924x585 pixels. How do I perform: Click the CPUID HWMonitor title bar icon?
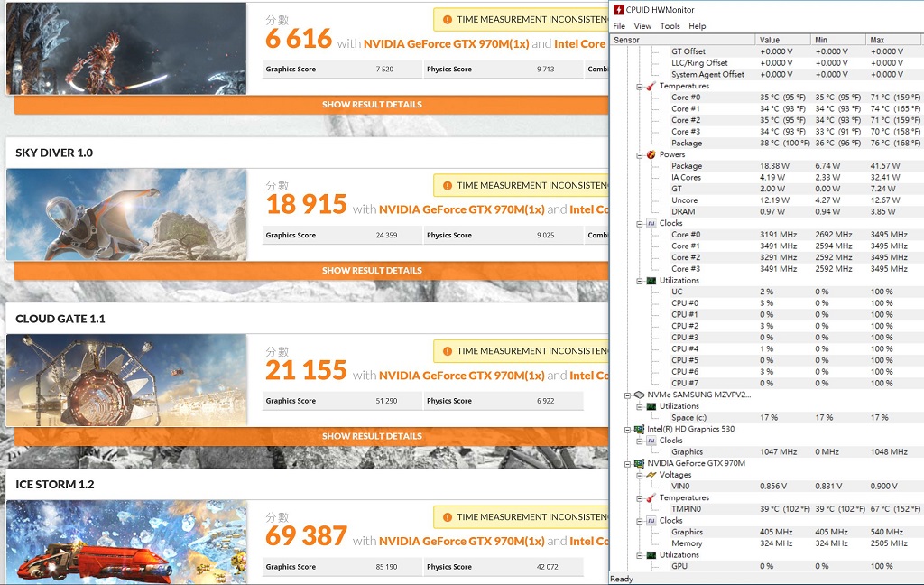pos(618,9)
